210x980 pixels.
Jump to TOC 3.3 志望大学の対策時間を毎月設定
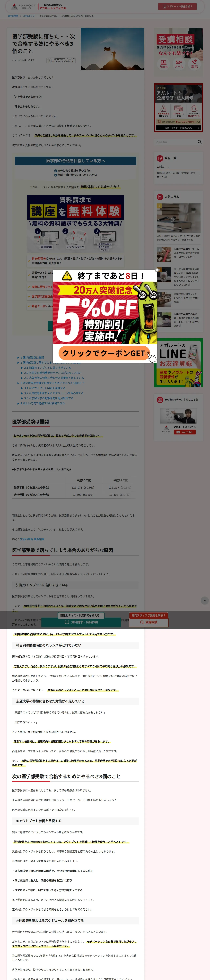49,398
